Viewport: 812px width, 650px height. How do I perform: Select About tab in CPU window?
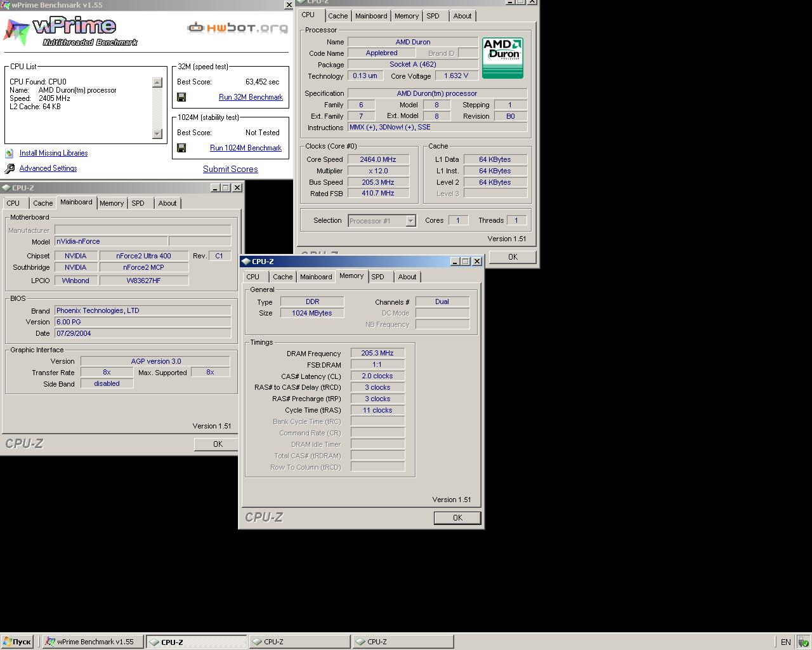tap(462, 16)
